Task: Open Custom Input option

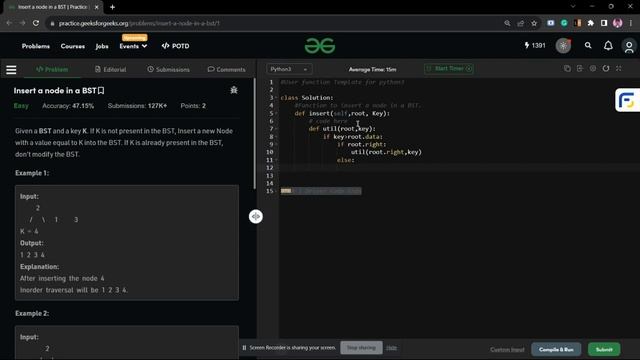Action: pos(507,350)
